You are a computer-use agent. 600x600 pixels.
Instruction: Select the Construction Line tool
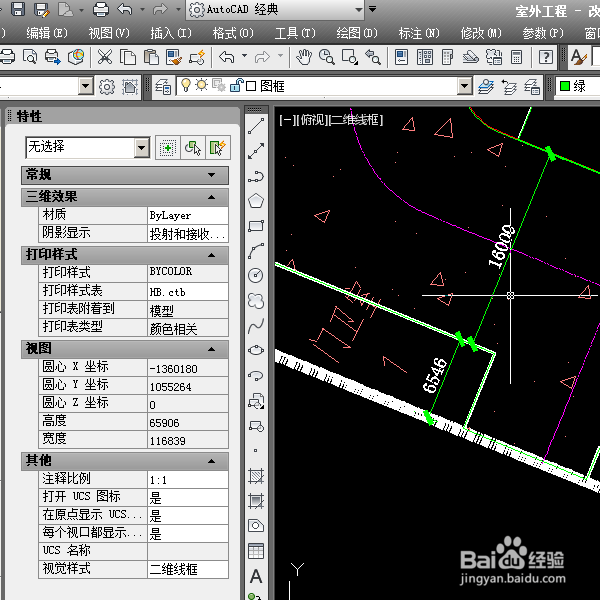click(x=256, y=151)
